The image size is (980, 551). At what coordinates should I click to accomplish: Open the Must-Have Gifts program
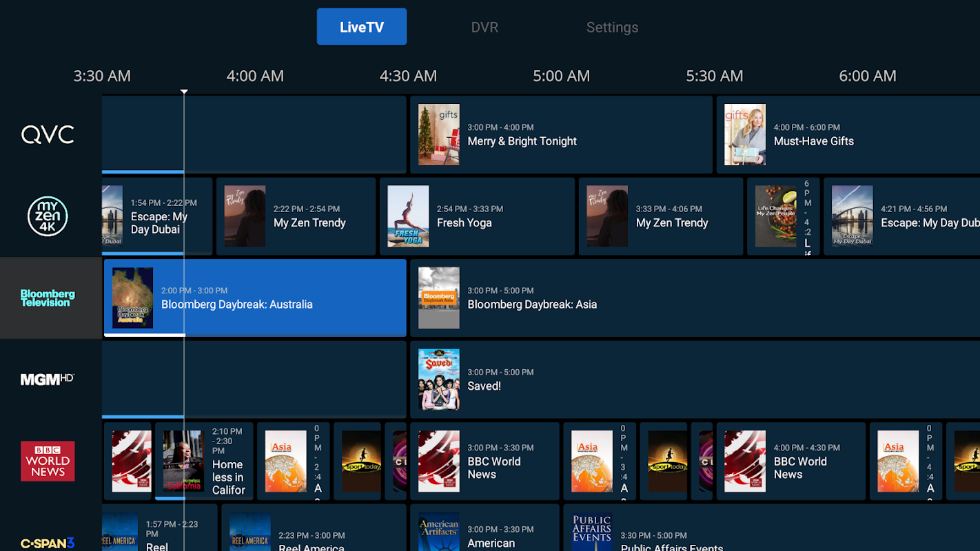pos(848,135)
